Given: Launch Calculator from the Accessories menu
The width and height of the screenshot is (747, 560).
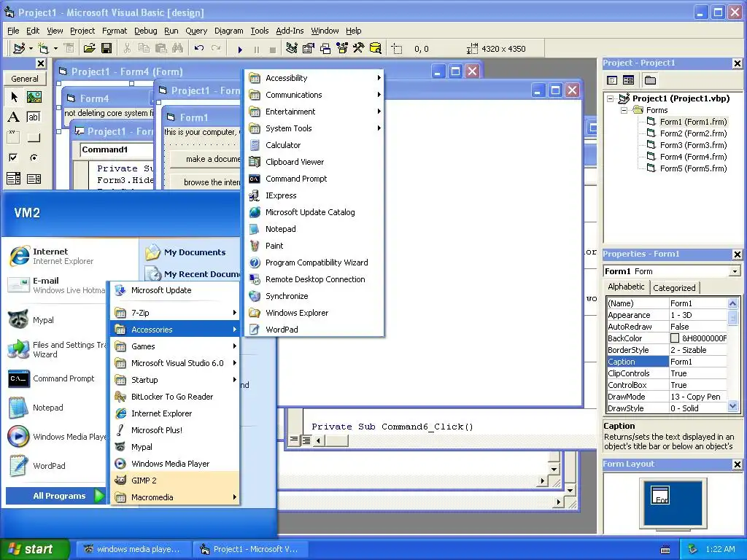Looking at the screenshot, I should coord(314,145).
